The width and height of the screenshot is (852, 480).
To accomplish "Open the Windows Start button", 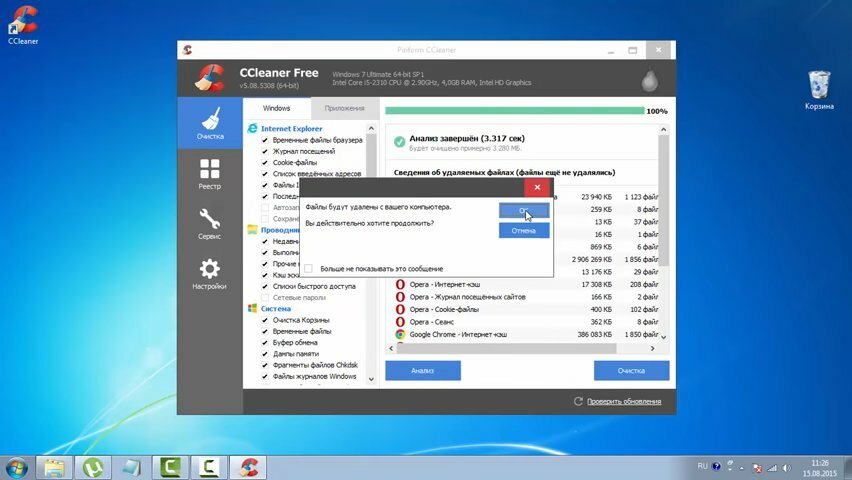I will (x=16, y=467).
